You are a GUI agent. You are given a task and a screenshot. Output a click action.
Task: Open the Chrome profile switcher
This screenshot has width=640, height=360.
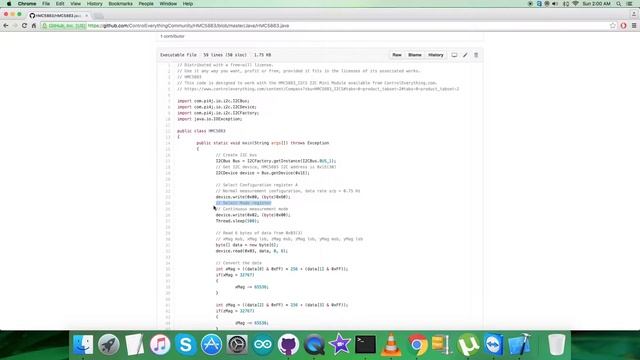click(634, 14)
